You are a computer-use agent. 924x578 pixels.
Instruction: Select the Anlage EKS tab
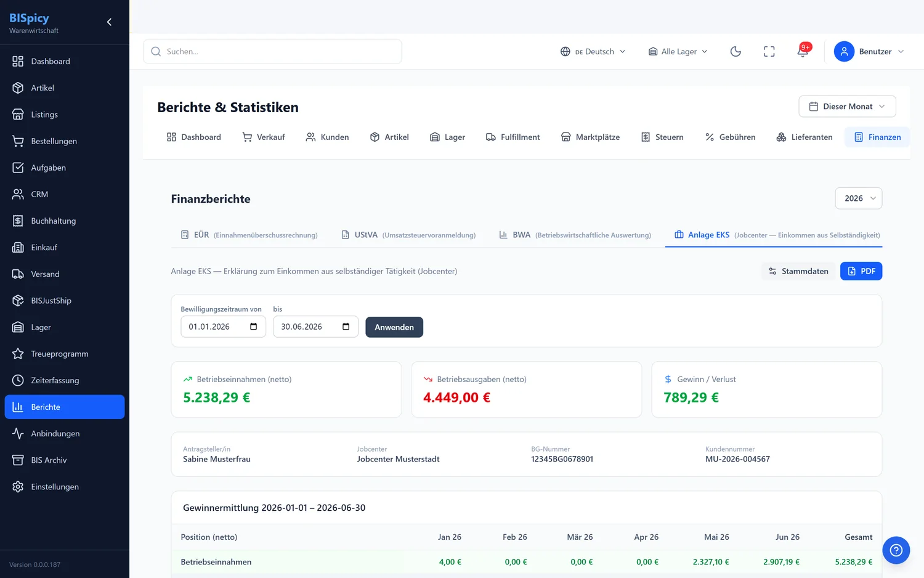click(x=774, y=235)
